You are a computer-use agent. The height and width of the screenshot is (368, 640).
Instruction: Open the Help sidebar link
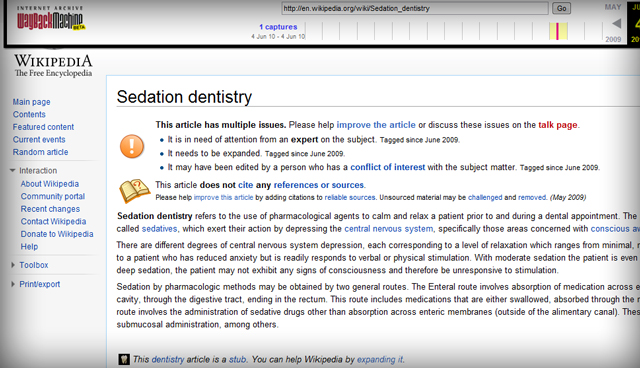pyautogui.click(x=29, y=247)
